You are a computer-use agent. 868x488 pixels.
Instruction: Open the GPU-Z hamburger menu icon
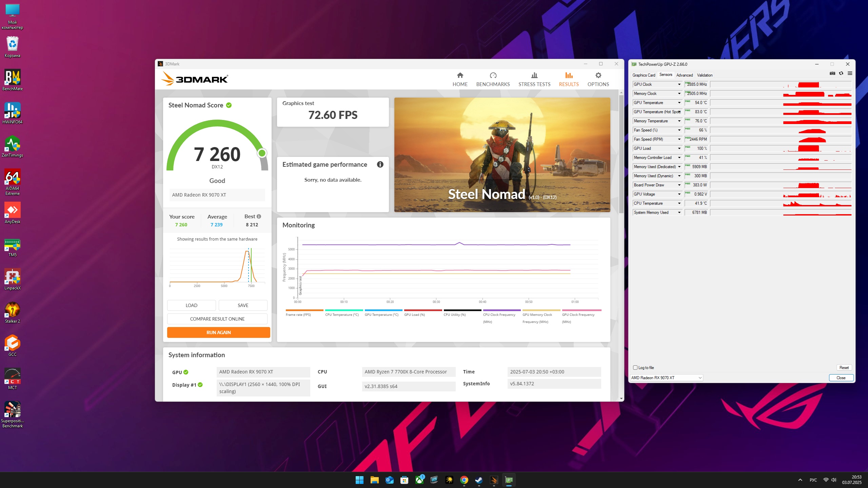(850, 73)
